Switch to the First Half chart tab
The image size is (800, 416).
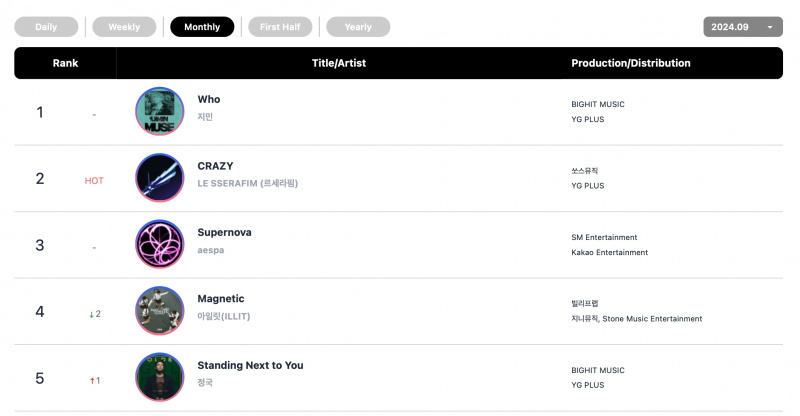click(x=280, y=27)
